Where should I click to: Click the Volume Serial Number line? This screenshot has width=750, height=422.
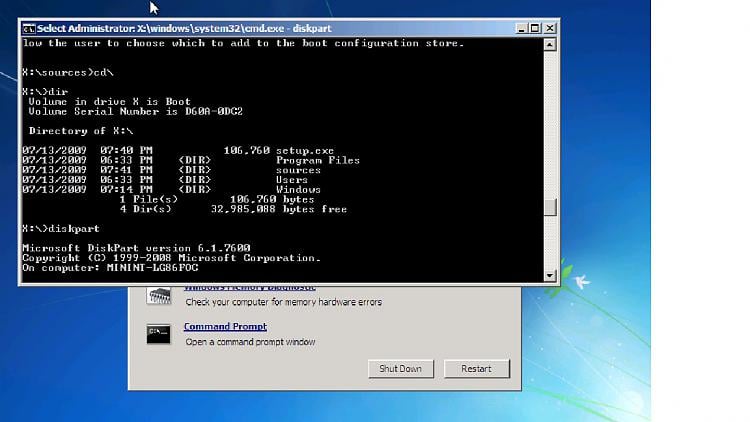click(135, 111)
